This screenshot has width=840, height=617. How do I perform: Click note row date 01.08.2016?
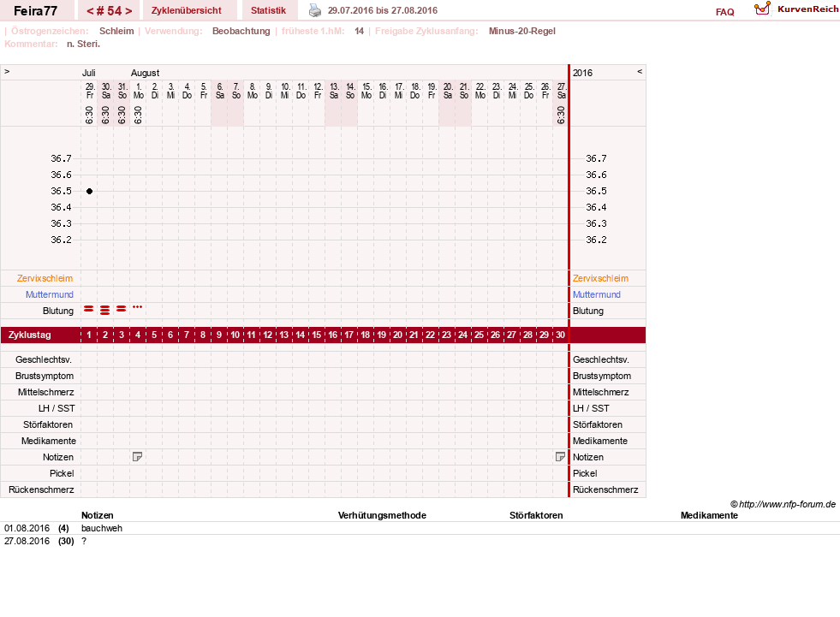click(27, 528)
